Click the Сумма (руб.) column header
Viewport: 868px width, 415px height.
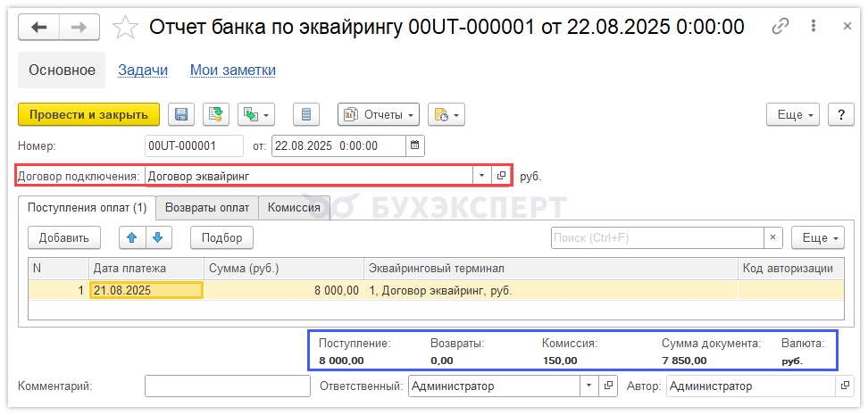coord(283,269)
